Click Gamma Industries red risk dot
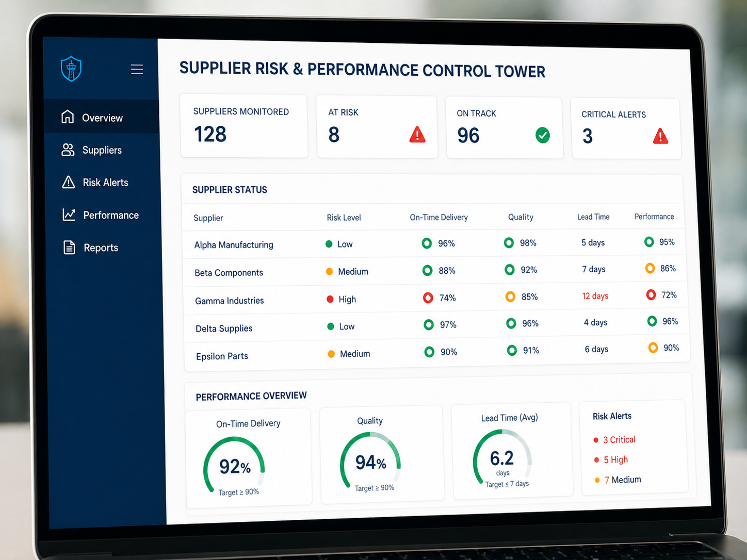747x560 pixels. pyautogui.click(x=330, y=299)
